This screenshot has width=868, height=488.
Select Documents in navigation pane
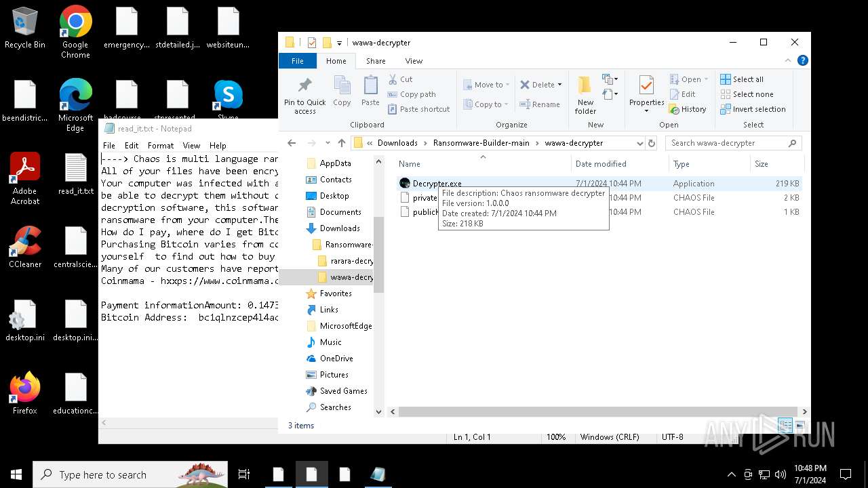(x=340, y=212)
